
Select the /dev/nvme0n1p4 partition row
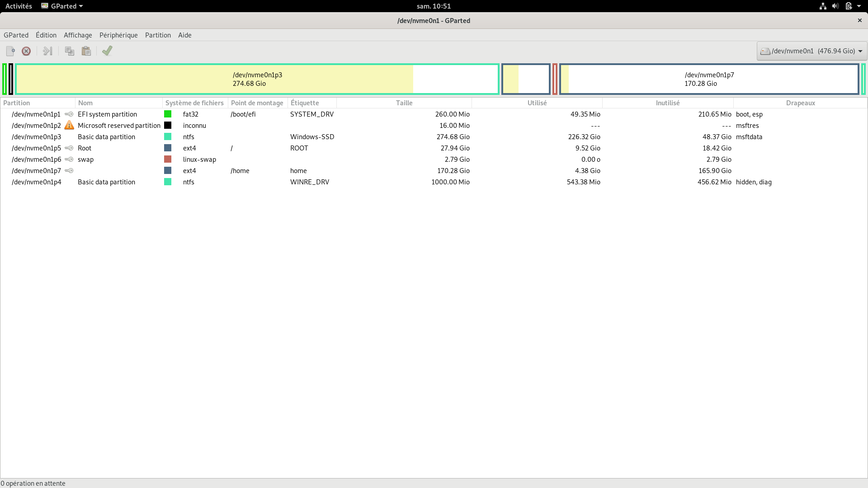(434, 182)
